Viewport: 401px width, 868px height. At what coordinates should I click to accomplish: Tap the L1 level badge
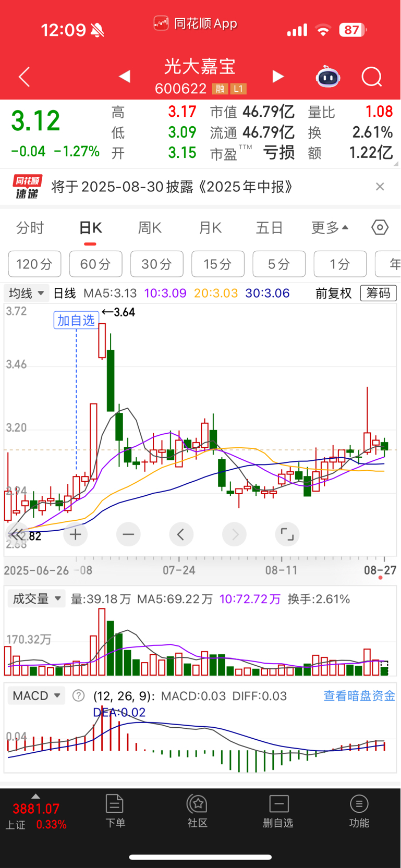click(x=238, y=89)
